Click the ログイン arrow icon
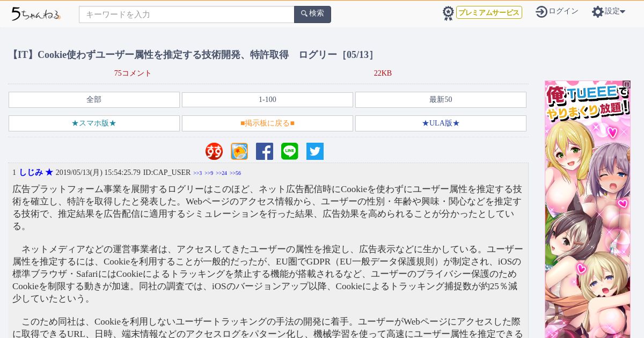The image size is (644, 338). click(x=541, y=11)
